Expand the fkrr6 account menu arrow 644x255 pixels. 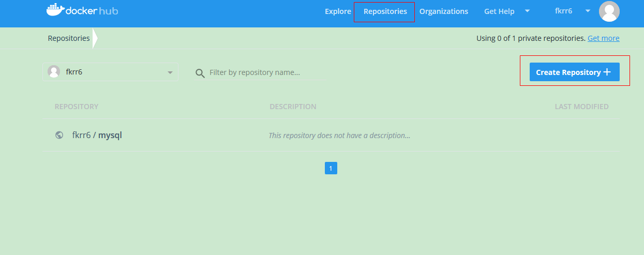pos(588,11)
